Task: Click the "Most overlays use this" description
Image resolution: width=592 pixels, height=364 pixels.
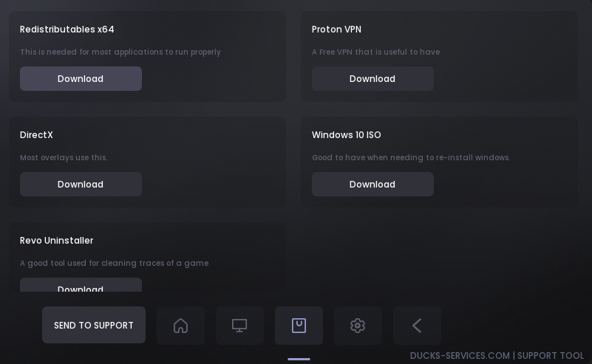Action: pyautogui.click(x=64, y=158)
